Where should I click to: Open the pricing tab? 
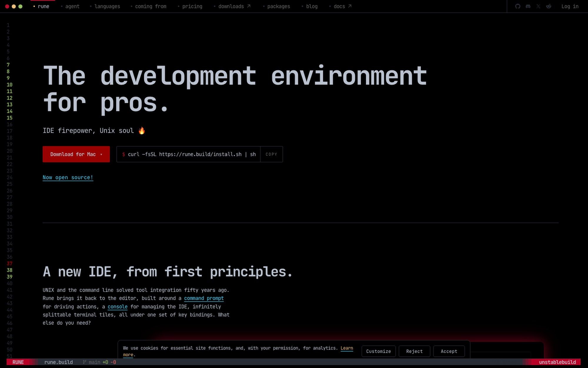[x=190, y=6]
